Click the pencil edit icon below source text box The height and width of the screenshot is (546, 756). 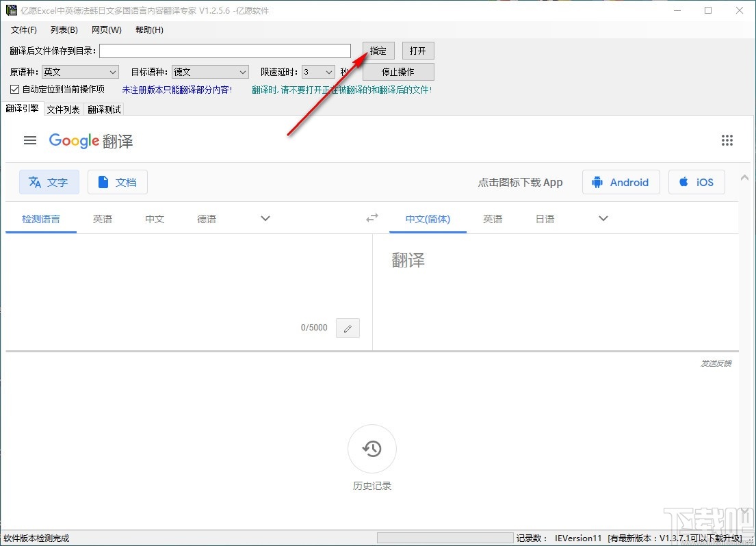point(348,328)
